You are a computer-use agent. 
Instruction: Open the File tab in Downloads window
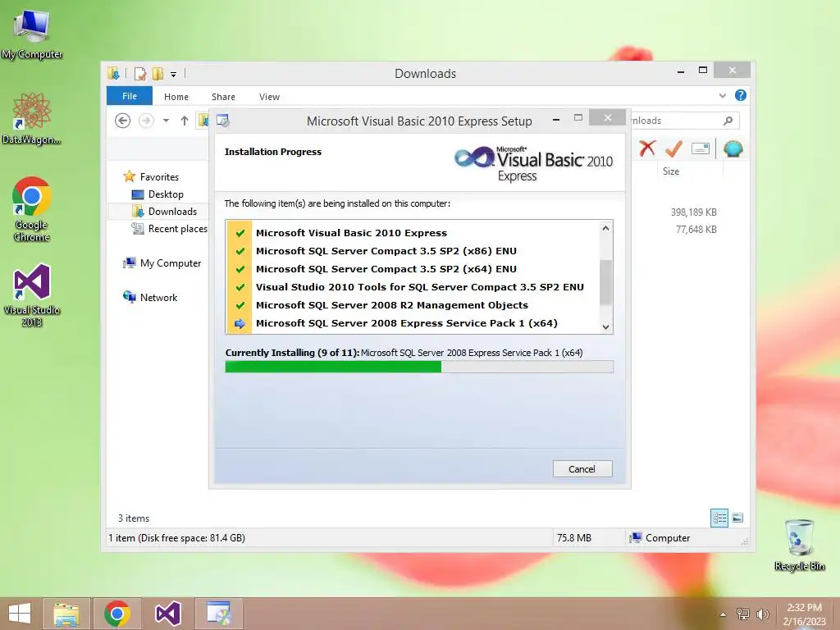click(129, 96)
